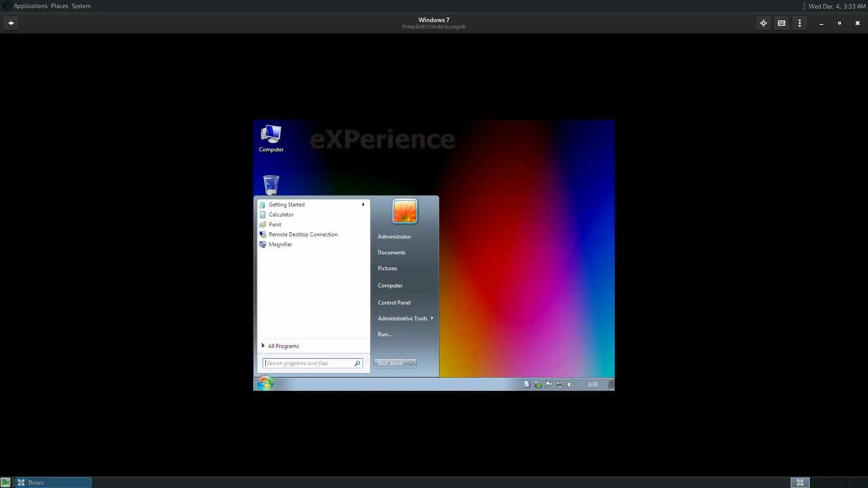Open the Recycle Bin desktop icon
This screenshot has height=488, width=868.
[x=271, y=185]
